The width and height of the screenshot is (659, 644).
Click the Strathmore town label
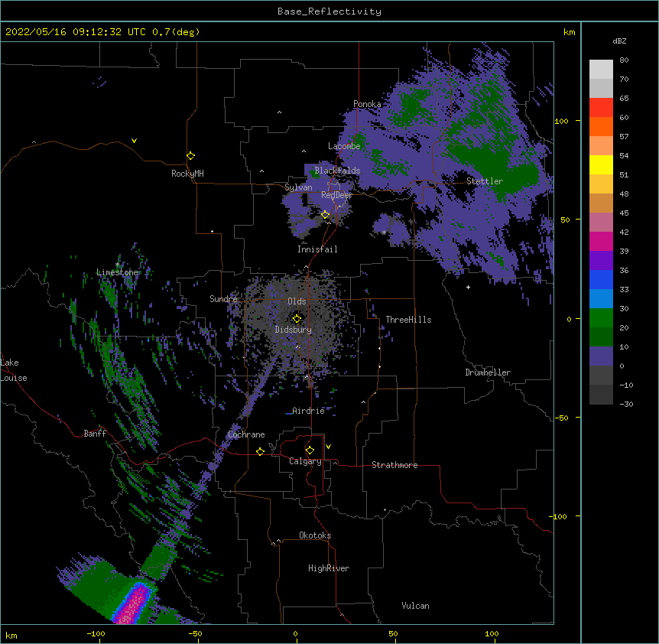394,465
